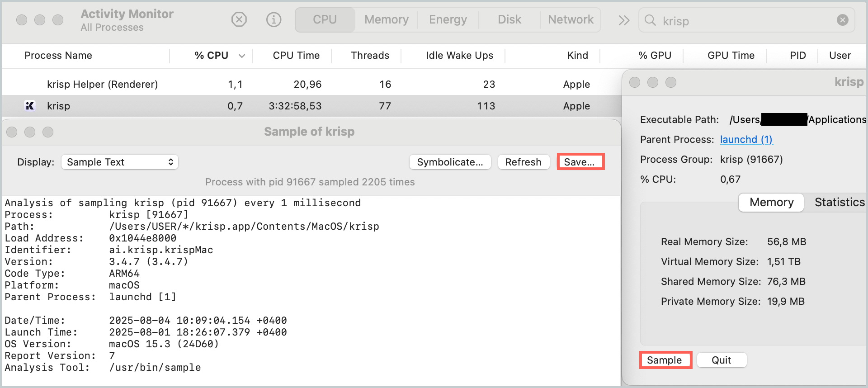Refresh the krisp sample output

coord(523,162)
